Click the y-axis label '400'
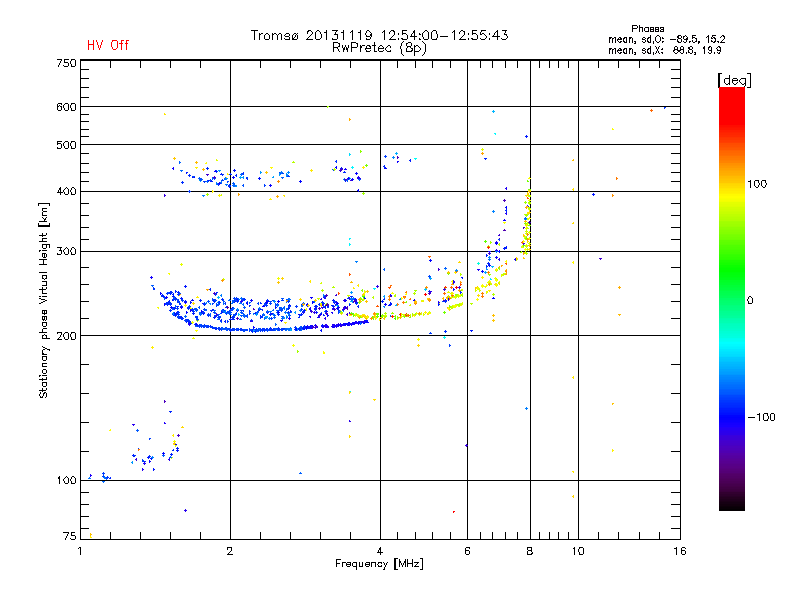Viewport: 800px width, 600px height. coord(66,192)
